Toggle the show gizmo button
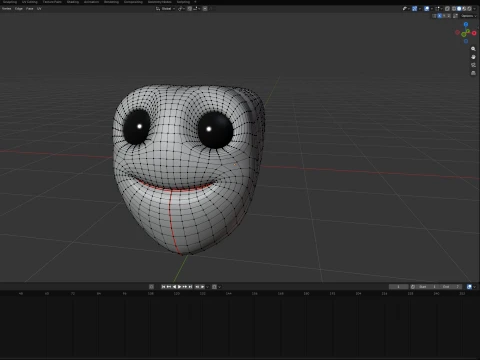The height and width of the screenshot is (360, 480). pyautogui.click(x=414, y=9)
